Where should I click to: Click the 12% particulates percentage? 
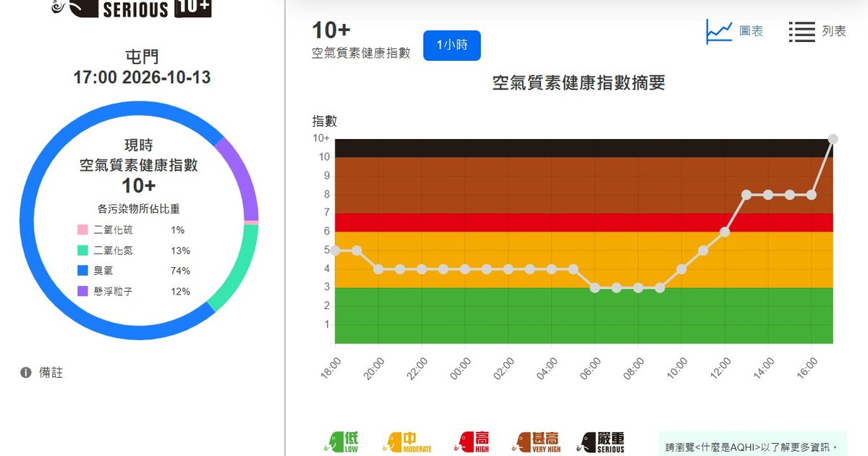pos(181,291)
